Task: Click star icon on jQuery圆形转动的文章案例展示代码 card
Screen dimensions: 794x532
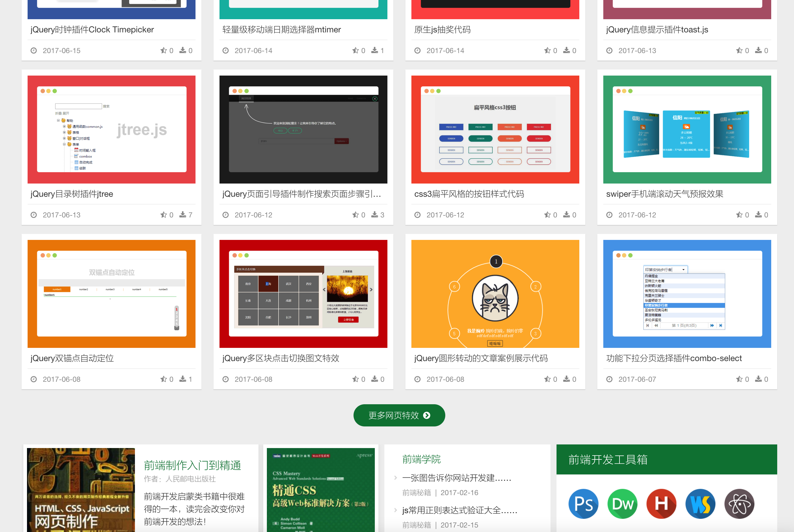Action: [x=548, y=379]
